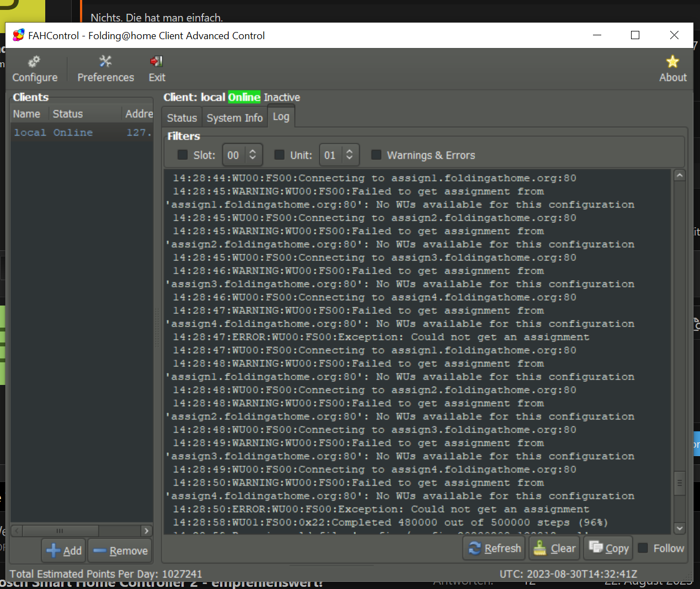Open the About dialog via star icon
Screen dimensions: 700x589
pyautogui.click(x=672, y=61)
